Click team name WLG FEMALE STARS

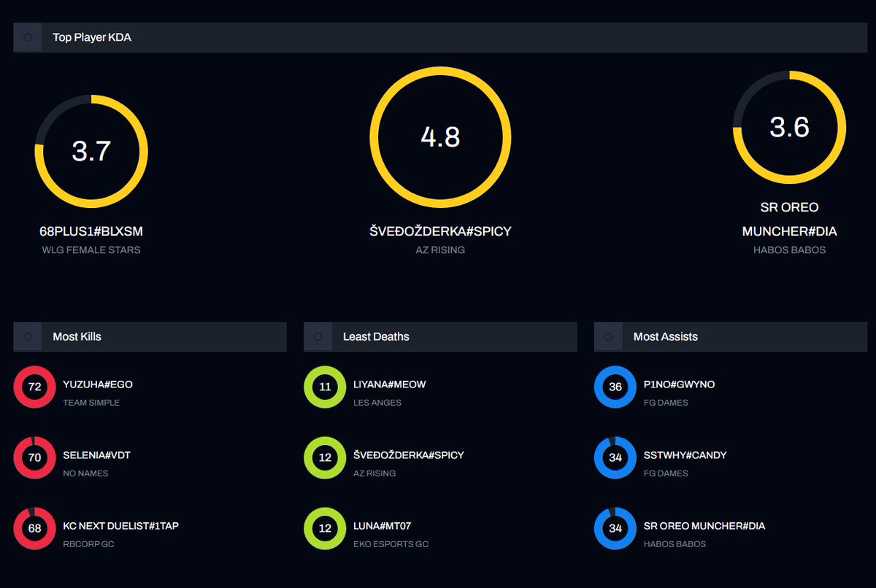91,250
